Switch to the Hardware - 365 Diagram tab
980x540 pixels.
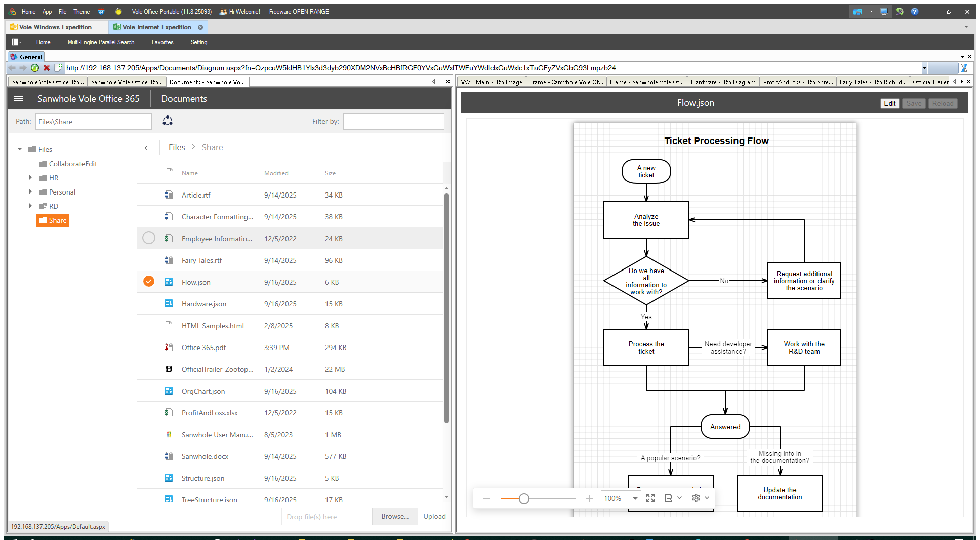(723, 82)
